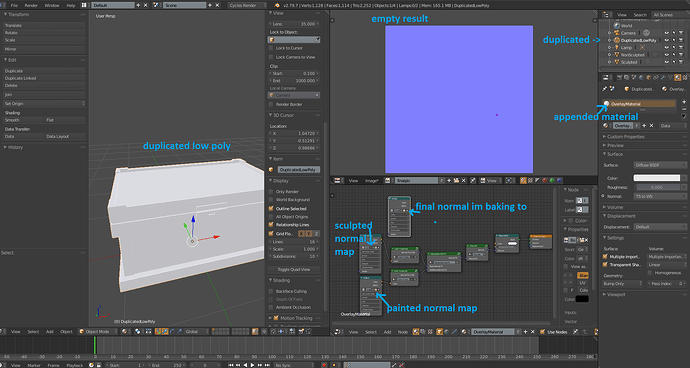Click the viewport shading sphere icon
The width and height of the screenshot is (690, 368).
tap(125, 331)
